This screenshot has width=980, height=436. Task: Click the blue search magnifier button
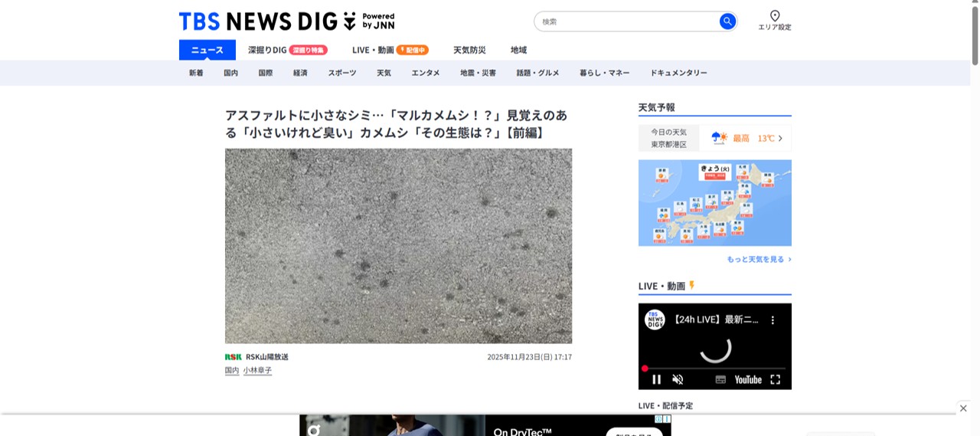(x=727, y=21)
